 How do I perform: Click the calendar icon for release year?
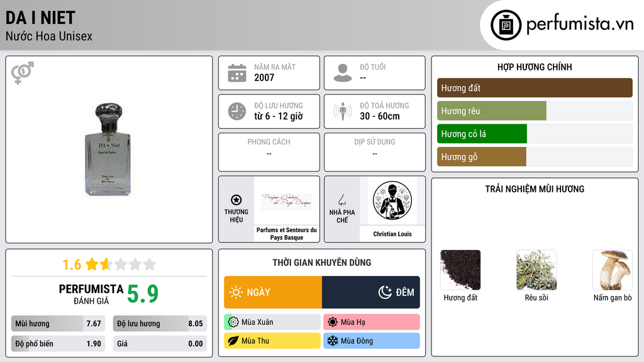[x=237, y=73]
